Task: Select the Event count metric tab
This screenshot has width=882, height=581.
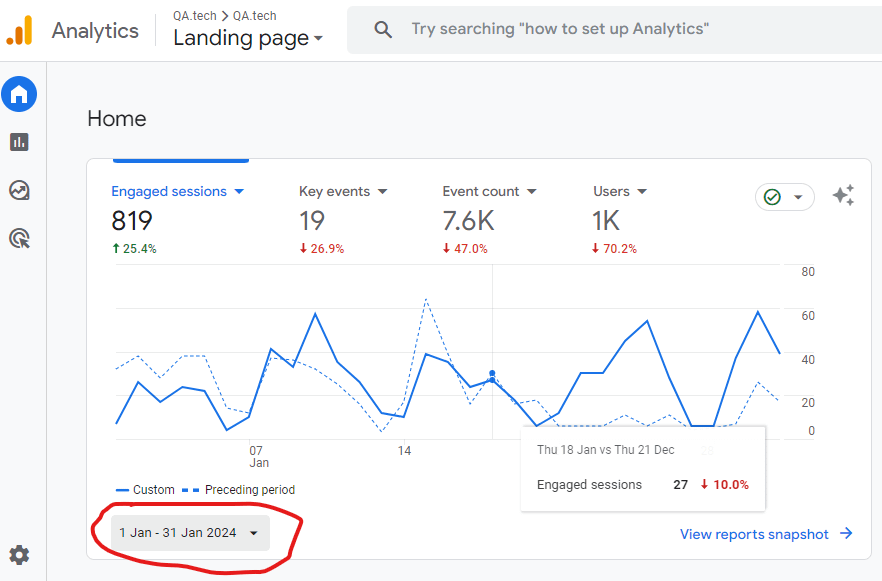Action: point(489,191)
